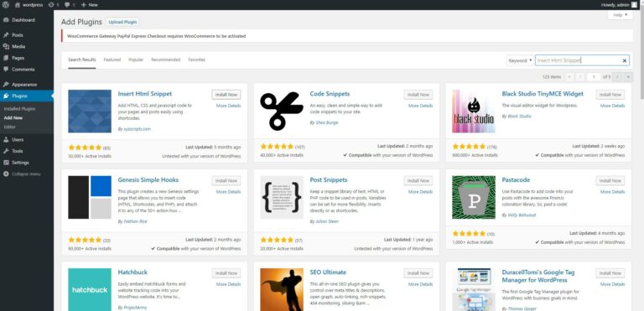644x311 pixels.
Task: Switch to the Recommended tab
Action: pyautogui.click(x=165, y=60)
